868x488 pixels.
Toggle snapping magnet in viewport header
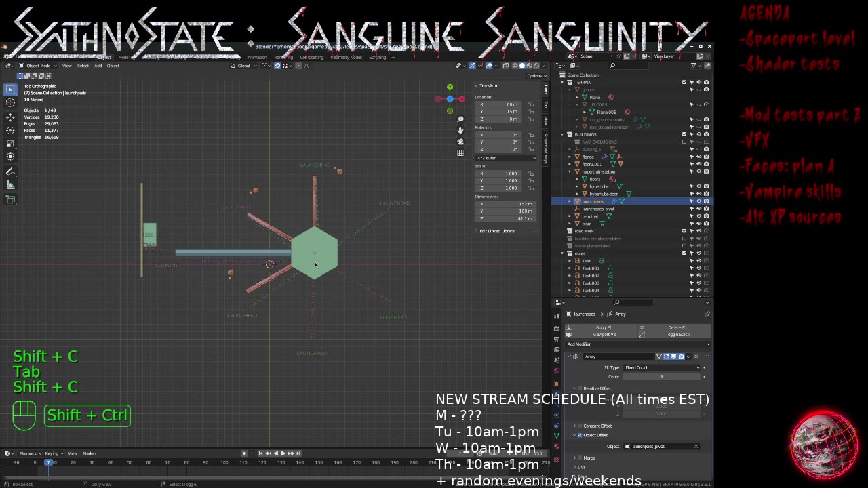[x=277, y=66]
